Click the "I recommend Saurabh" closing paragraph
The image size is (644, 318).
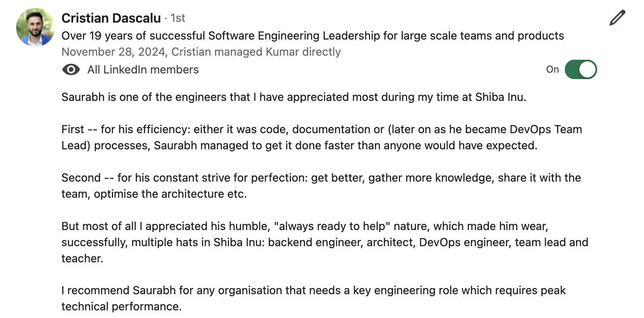314,299
